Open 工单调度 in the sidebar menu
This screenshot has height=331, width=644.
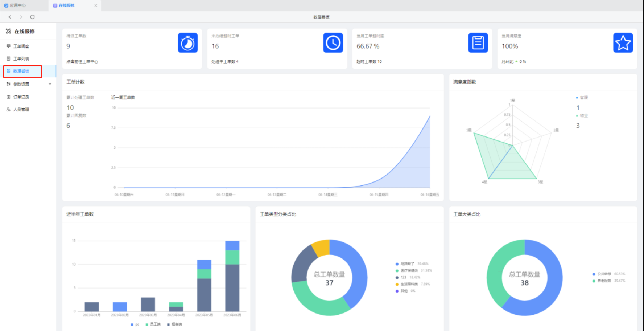pyautogui.click(x=21, y=46)
